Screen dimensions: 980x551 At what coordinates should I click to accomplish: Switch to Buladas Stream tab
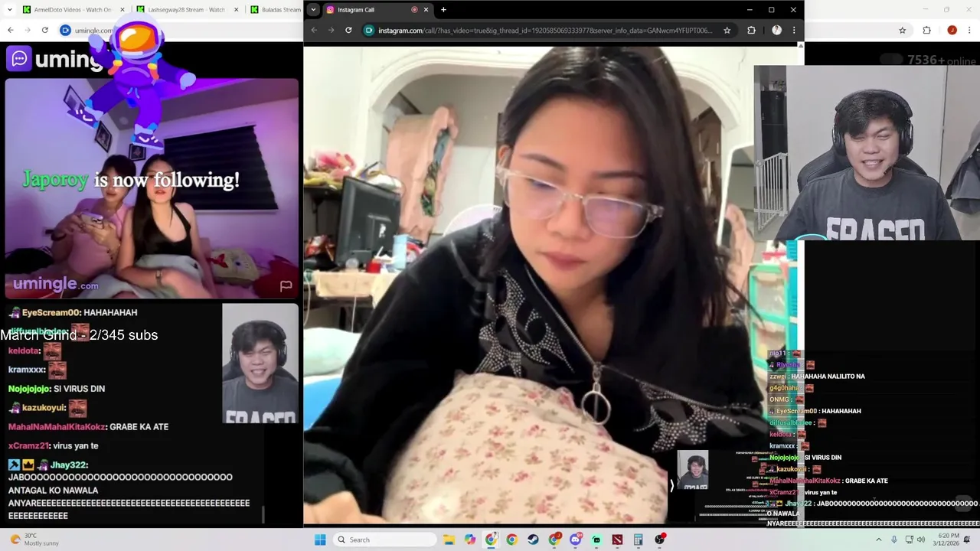click(x=276, y=10)
